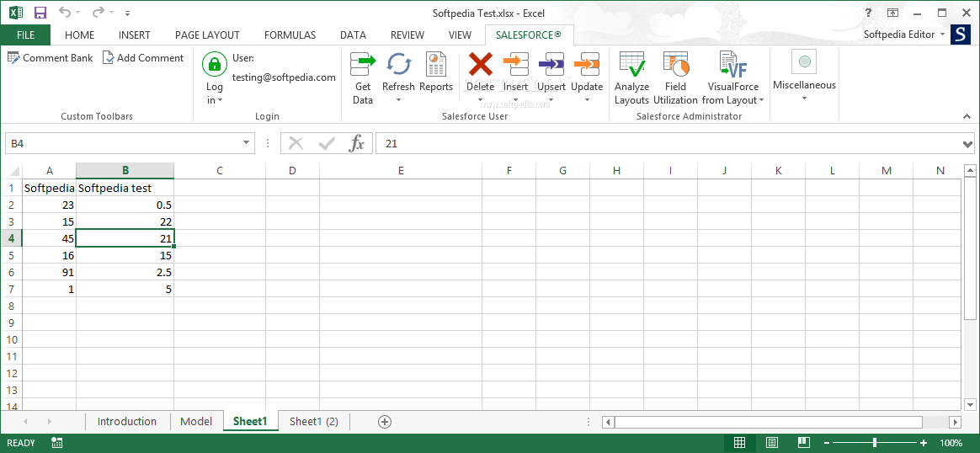Click Add Comment

[142, 57]
